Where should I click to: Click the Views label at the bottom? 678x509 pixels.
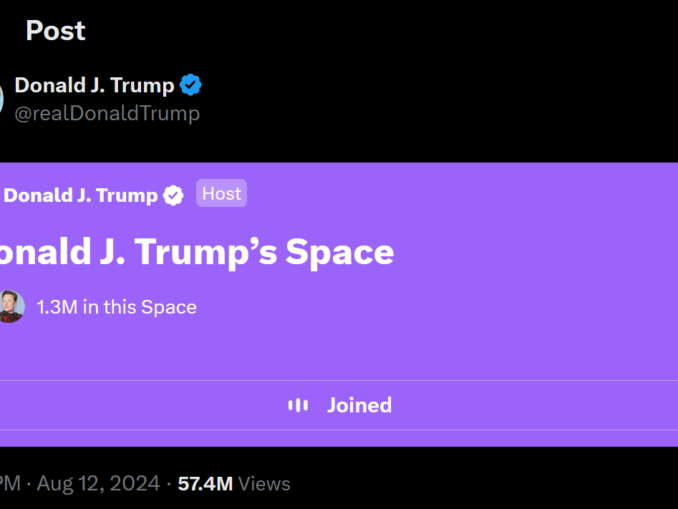tap(265, 484)
